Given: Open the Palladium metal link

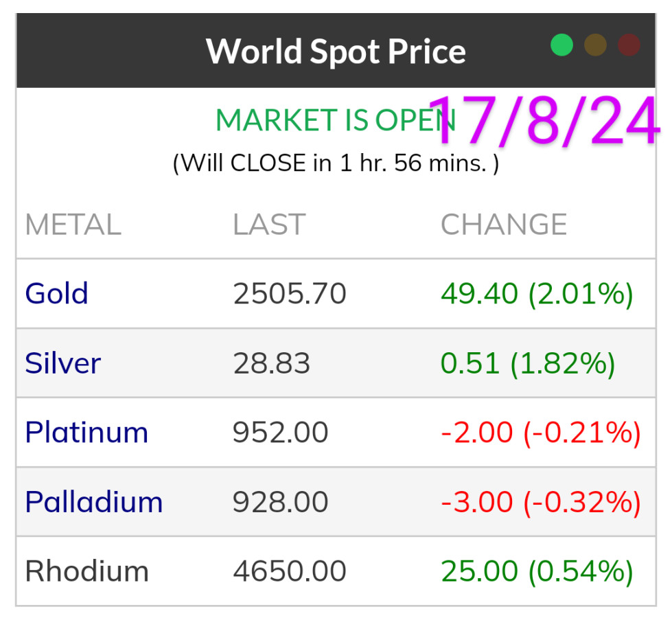Looking at the screenshot, I should 94,502.
